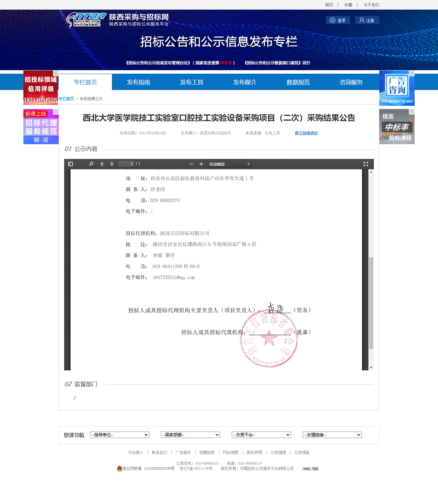Toggle the PDF viewer sidebar

(71, 164)
